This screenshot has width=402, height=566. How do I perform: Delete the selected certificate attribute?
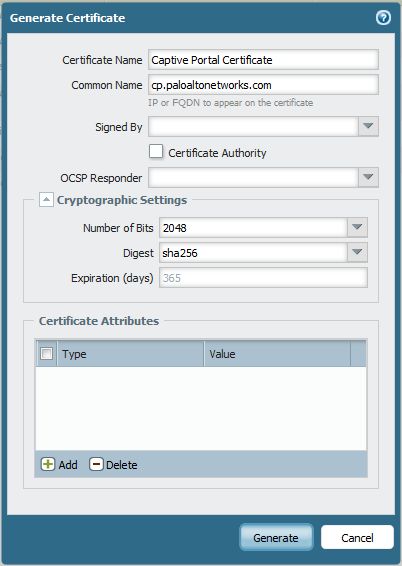(x=113, y=465)
